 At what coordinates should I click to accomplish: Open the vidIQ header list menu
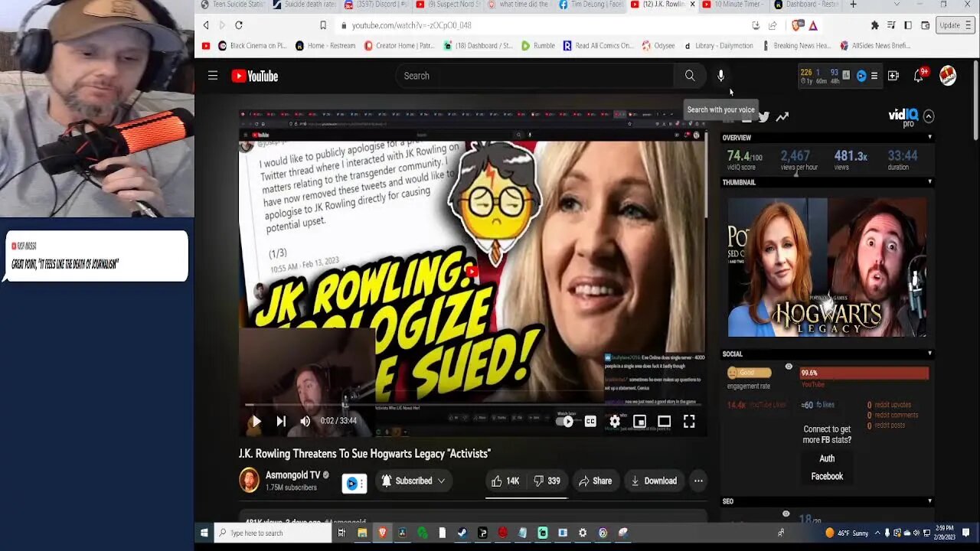click(x=874, y=76)
